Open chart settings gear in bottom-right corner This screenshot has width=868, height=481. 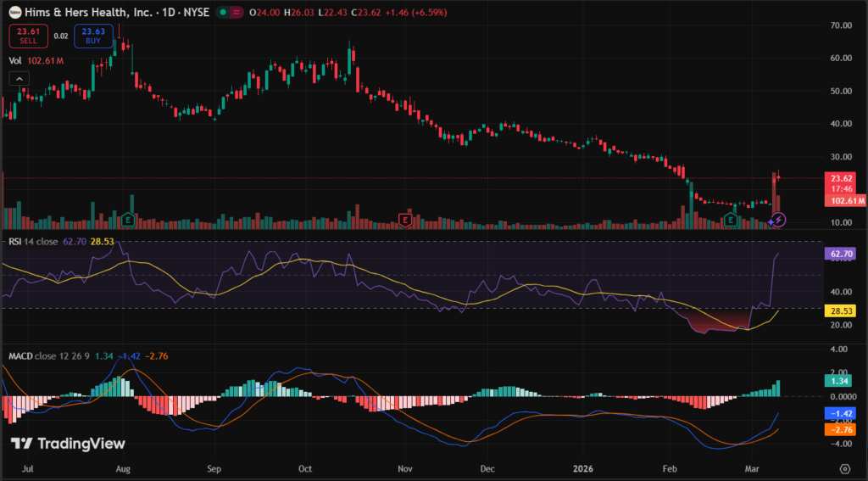pos(844,467)
